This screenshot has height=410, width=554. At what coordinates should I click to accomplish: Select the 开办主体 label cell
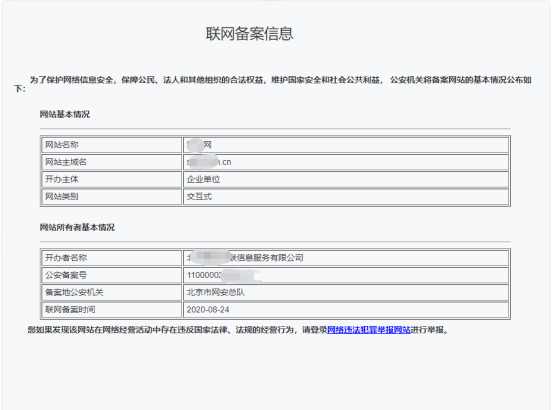112,180
